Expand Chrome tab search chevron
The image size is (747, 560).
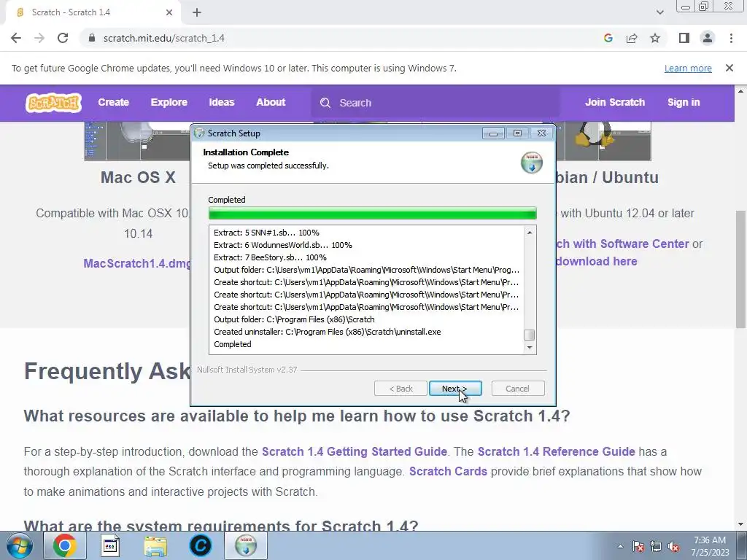659,12
